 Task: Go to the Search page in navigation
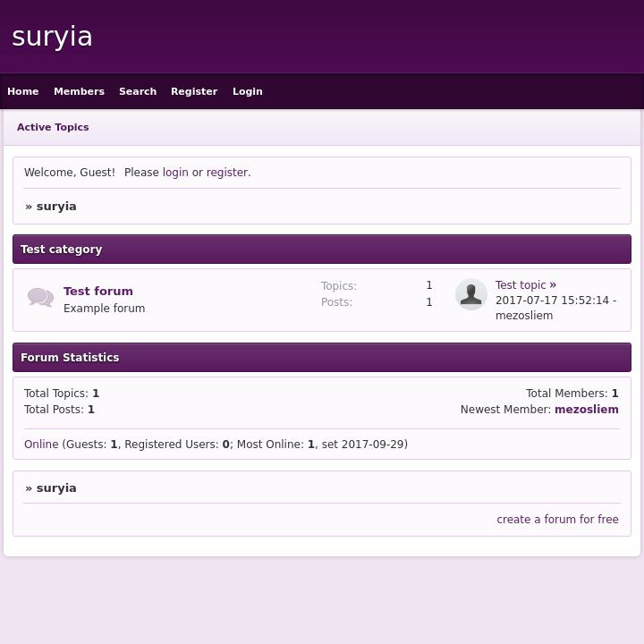pos(138,91)
